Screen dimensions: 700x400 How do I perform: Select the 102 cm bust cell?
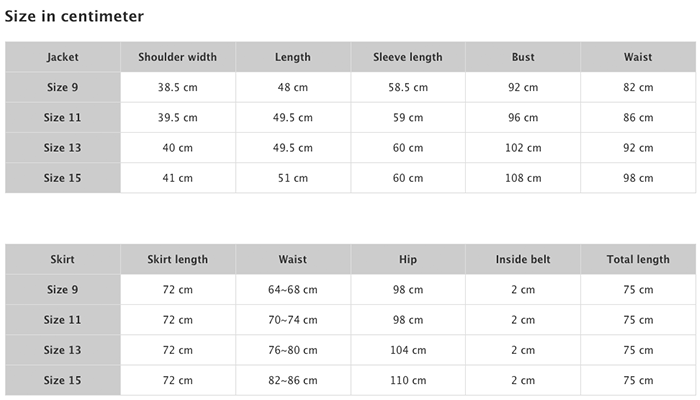(523, 148)
